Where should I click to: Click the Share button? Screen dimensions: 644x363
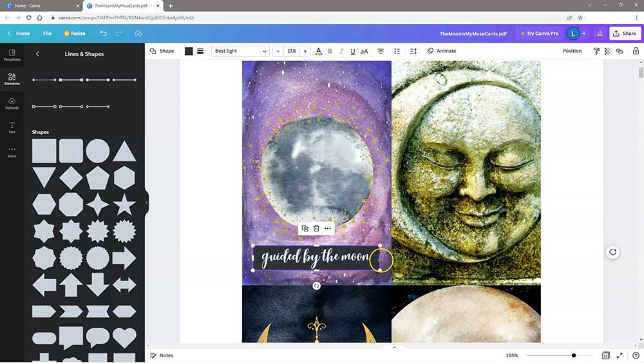[625, 34]
